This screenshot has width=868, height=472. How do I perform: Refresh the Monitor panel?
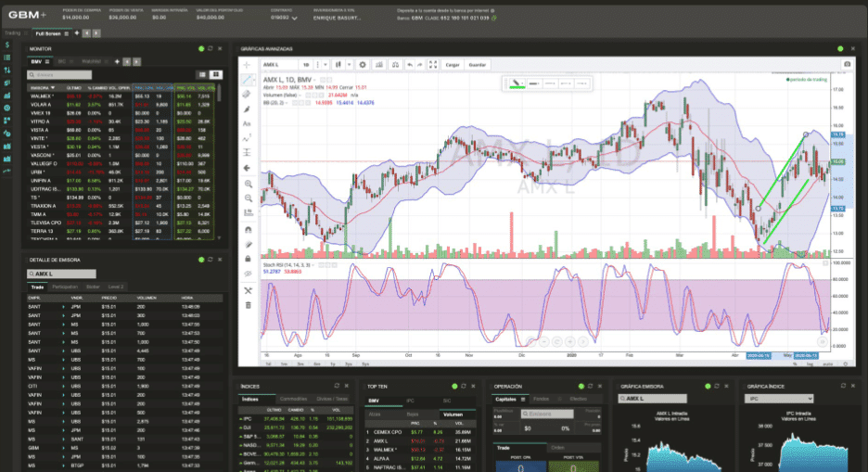(x=210, y=48)
